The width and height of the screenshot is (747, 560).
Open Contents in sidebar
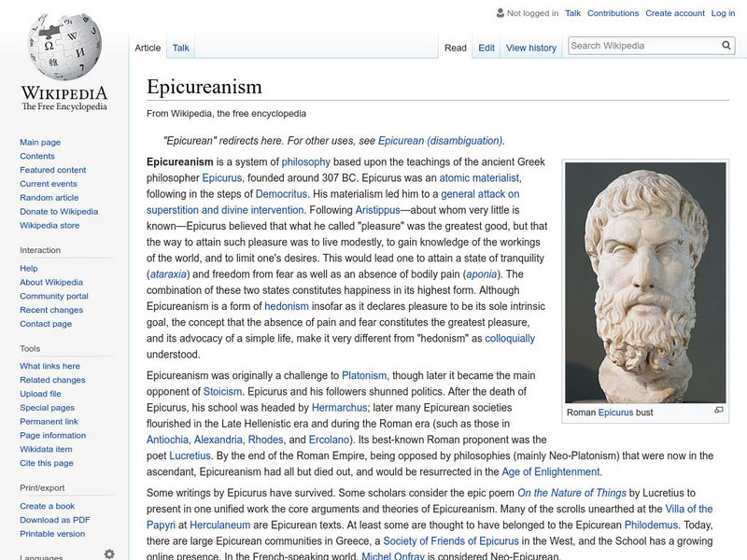click(x=37, y=156)
